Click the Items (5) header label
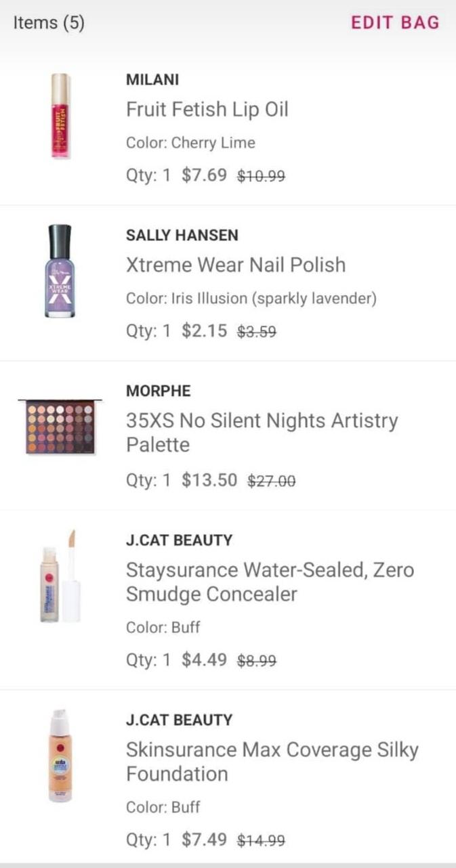The height and width of the screenshot is (868, 456). [48, 22]
